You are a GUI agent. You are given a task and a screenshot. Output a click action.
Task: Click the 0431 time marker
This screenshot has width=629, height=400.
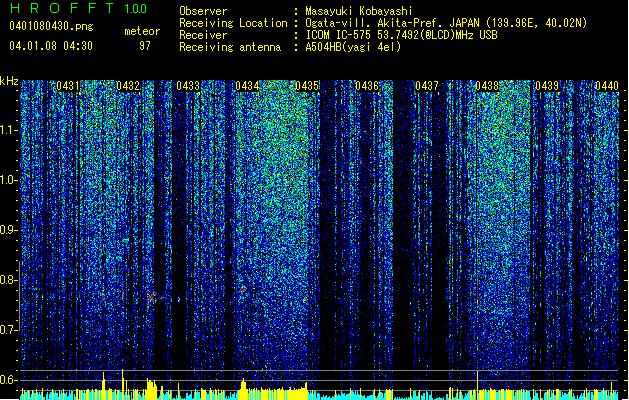68,86
